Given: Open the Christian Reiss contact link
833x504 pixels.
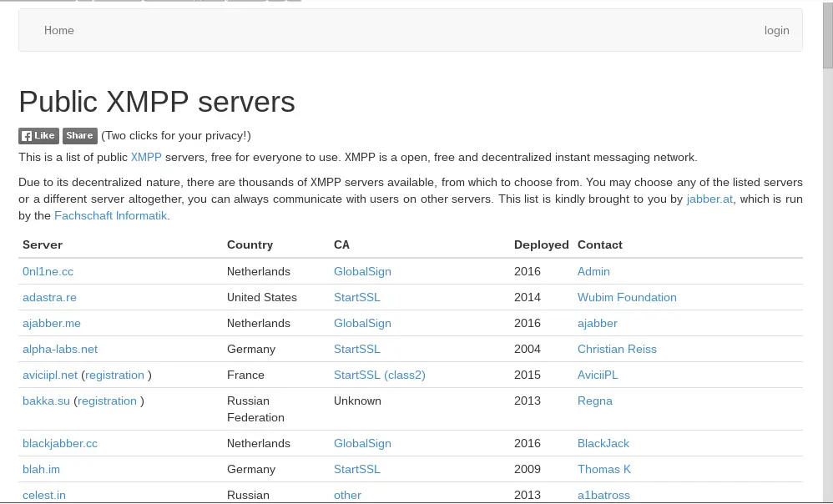Looking at the screenshot, I should 617,350.
